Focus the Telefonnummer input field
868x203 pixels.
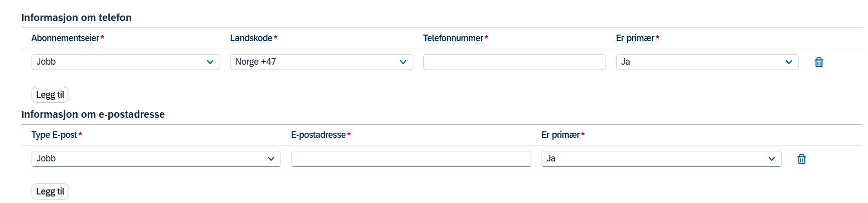click(514, 62)
